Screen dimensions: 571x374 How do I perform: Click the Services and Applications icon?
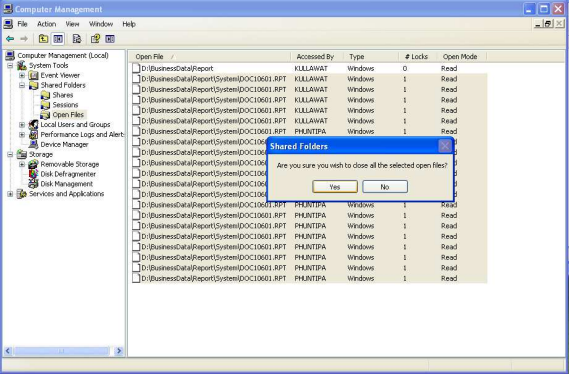point(22,194)
